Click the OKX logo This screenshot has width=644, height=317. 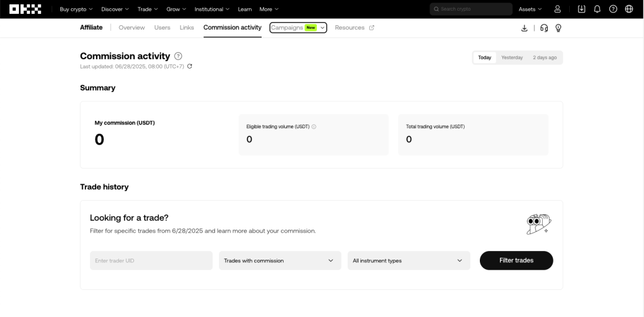tap(25, 9)
